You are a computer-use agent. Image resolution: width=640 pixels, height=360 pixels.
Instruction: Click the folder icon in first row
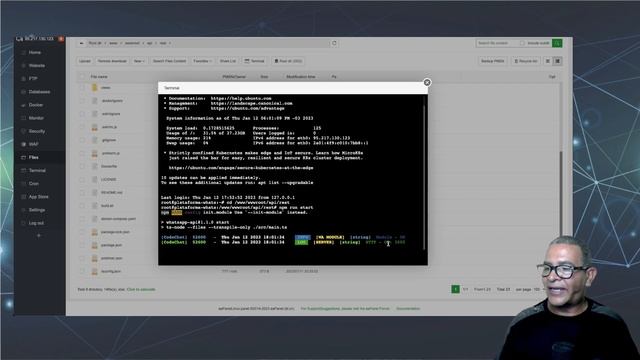[94, 87]
